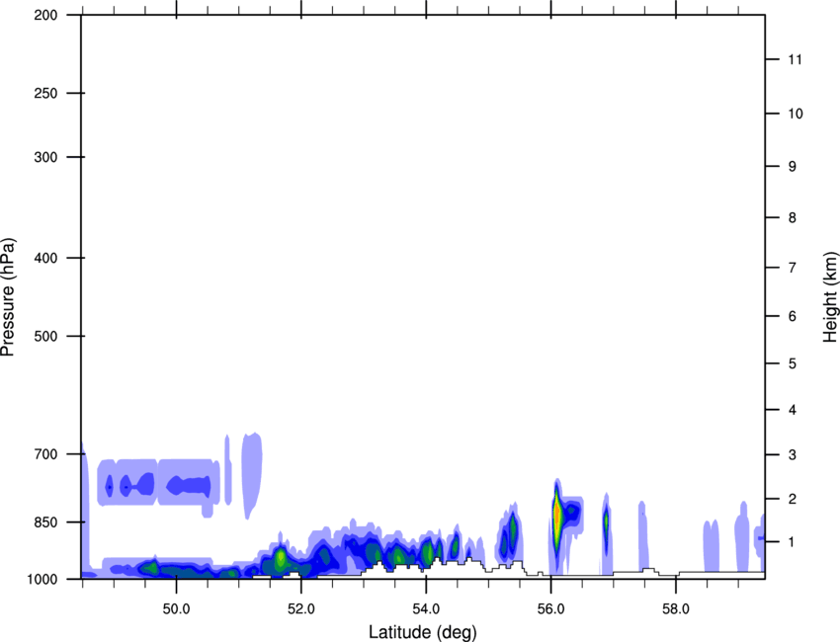840x642 pixels.
Task: Click the 2 km height label
Action: (792, 499)
